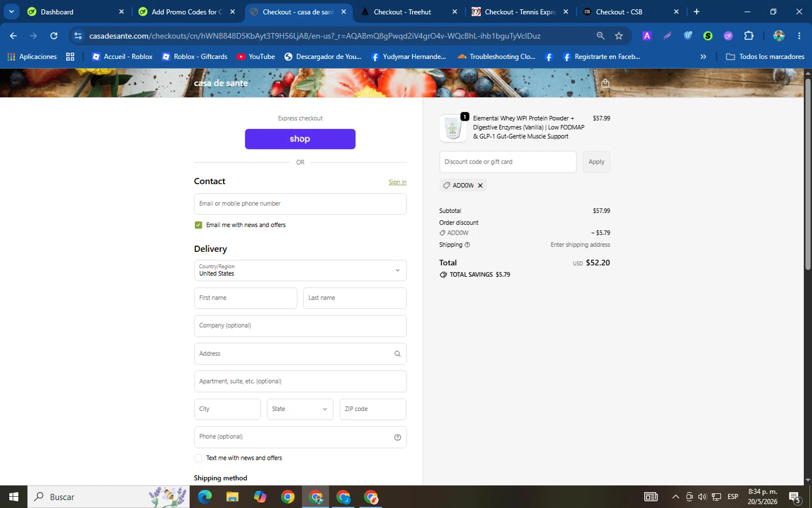Apply the discount code

coord(596,162)
